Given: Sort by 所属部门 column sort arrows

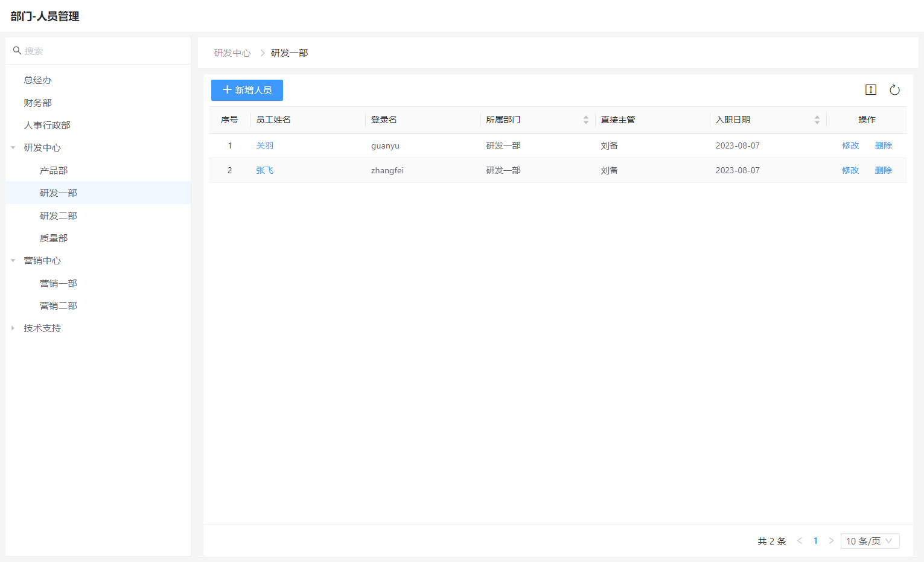Looking at the screenshot, I should tap(585, 120).
